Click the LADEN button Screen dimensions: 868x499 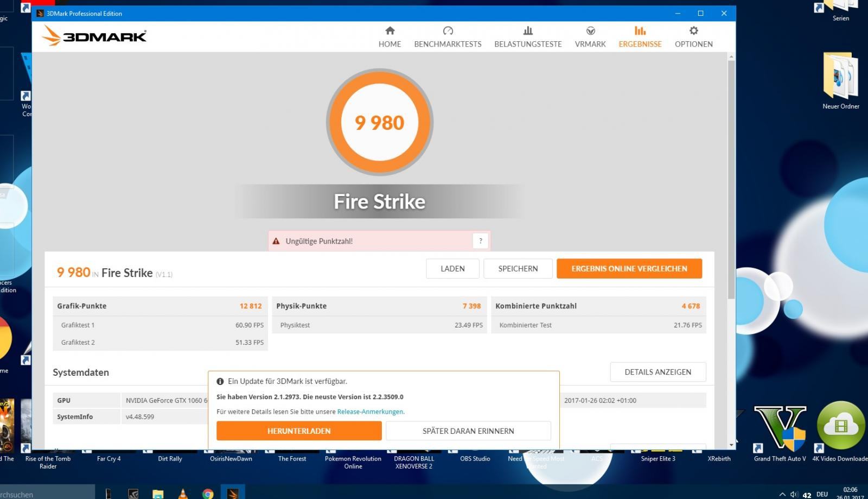(452, 269)
